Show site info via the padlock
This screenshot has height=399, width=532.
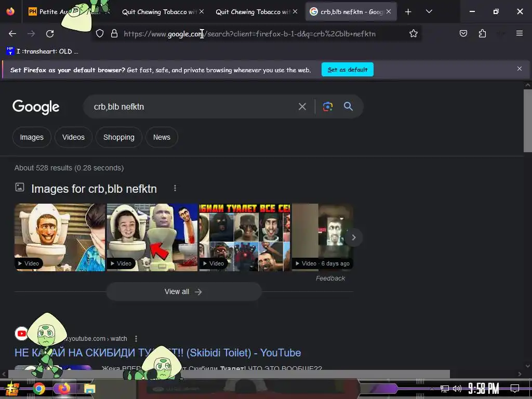tap(114, 33)
